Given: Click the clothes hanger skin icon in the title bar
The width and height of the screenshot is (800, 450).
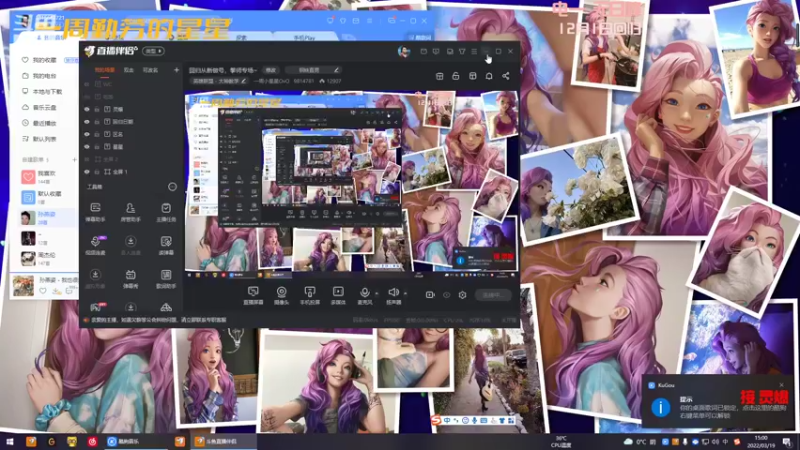Looking at the screenshot, I should (462, 51).
